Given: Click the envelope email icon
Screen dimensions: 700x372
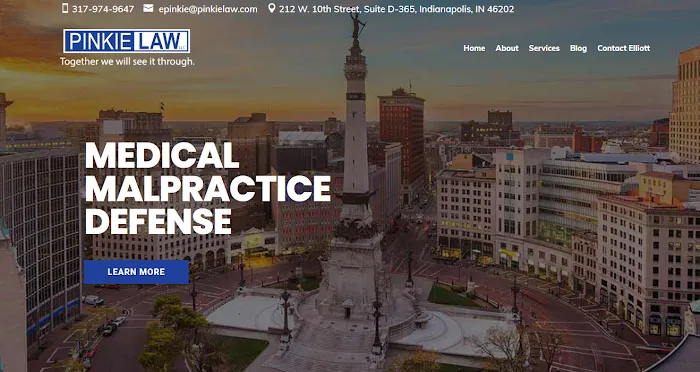Looking at the screenshot, I should click(148, 8).
